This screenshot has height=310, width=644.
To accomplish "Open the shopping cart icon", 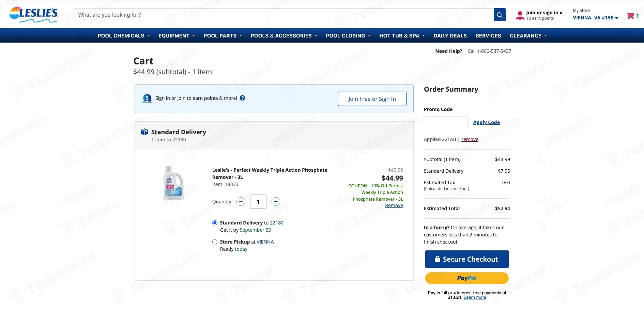I will coord(630,16).
